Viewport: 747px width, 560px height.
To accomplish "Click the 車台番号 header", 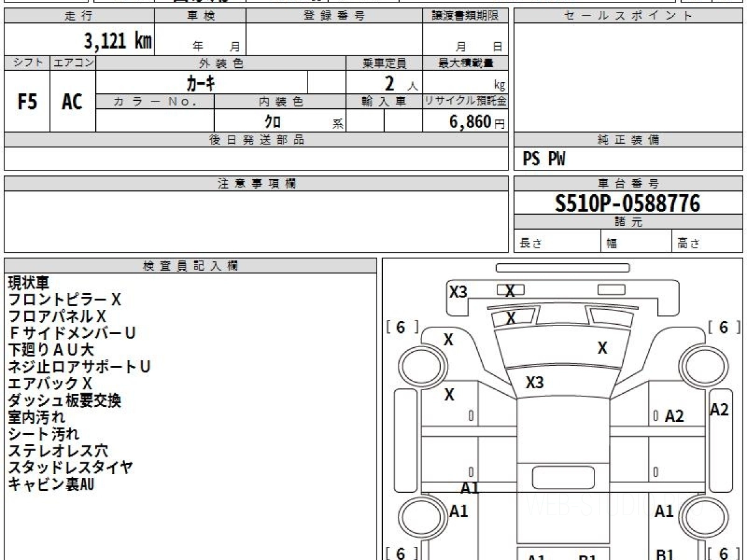I will click(628, 184).
